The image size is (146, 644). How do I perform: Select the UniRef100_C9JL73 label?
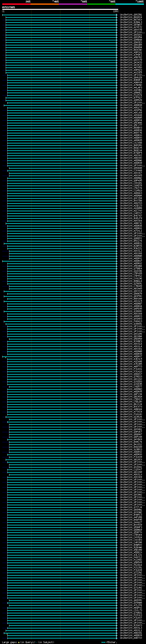[x=131, y=610]
